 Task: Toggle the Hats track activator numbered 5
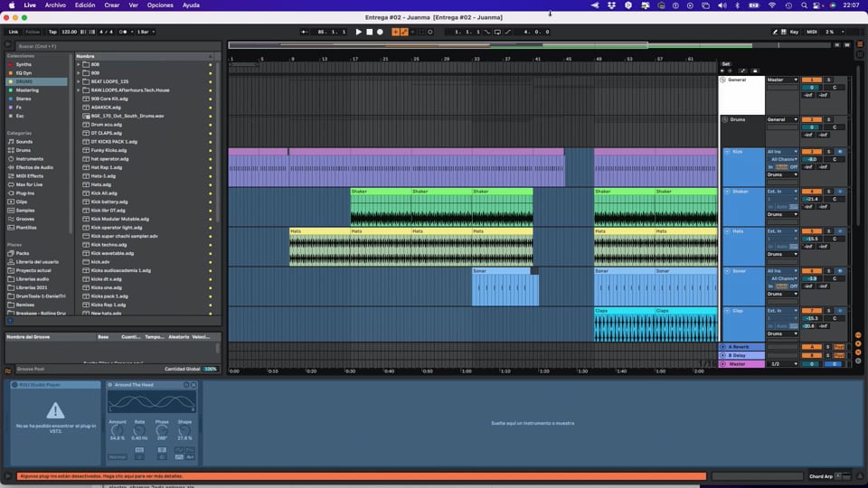coord(812,231)
